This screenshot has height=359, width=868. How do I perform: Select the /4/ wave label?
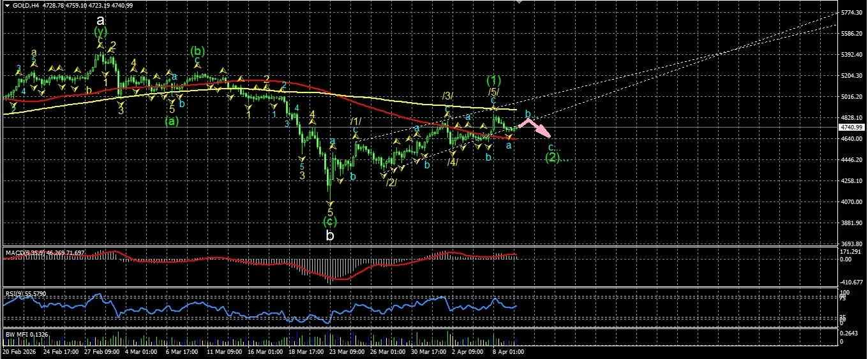click(452, 162)
